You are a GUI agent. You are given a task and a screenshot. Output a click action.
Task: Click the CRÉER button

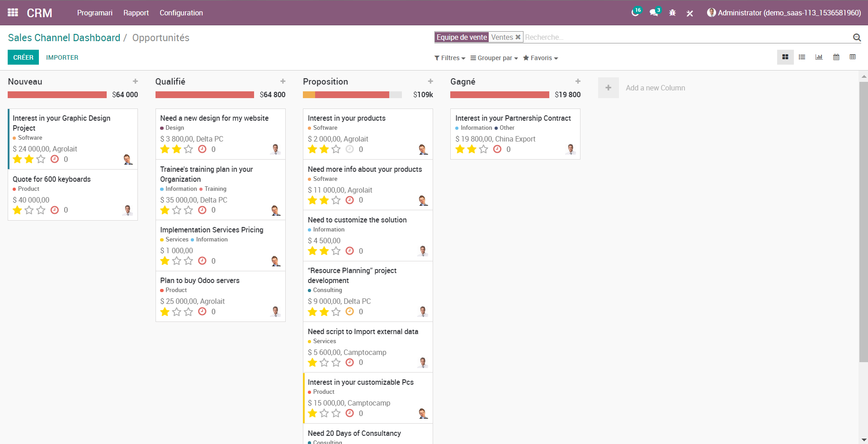23,57
